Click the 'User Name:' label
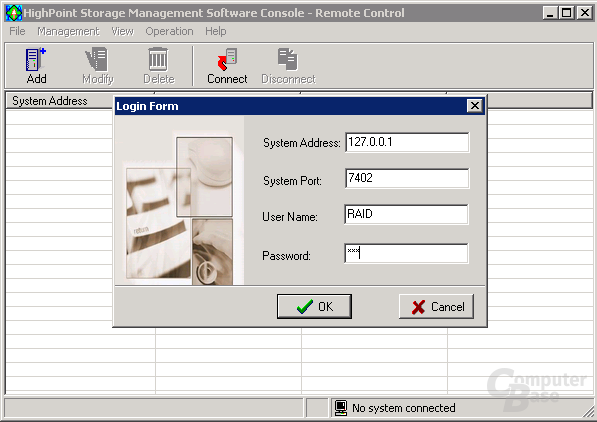The width and height of the screenshot is (597, 422). 290,217
